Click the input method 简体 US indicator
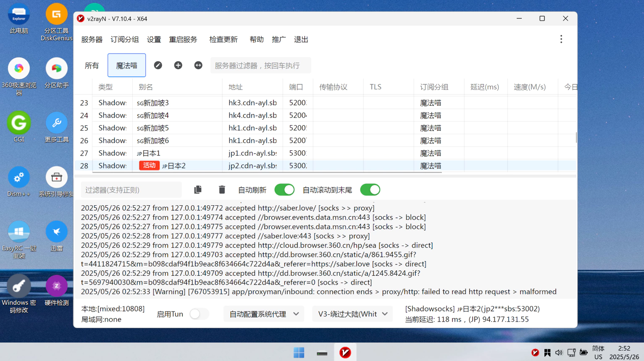The height and width of the screenshot is (361, 644). point(598,353)
